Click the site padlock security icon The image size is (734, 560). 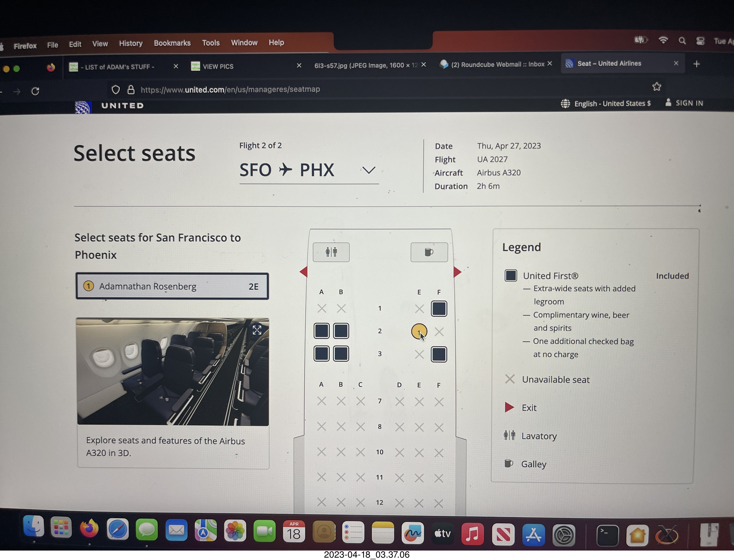(x=131, y=90)
